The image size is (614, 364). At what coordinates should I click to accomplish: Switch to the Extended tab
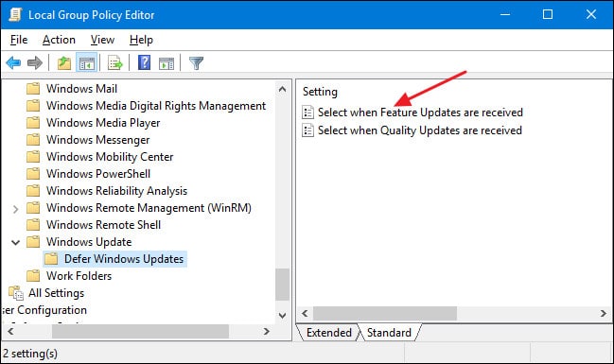pyautogui.click(x=328, y=333)
